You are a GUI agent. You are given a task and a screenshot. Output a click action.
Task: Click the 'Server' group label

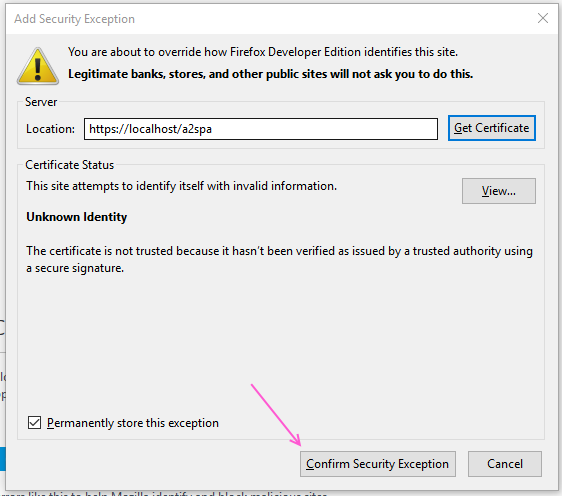[x=41, y=102]
